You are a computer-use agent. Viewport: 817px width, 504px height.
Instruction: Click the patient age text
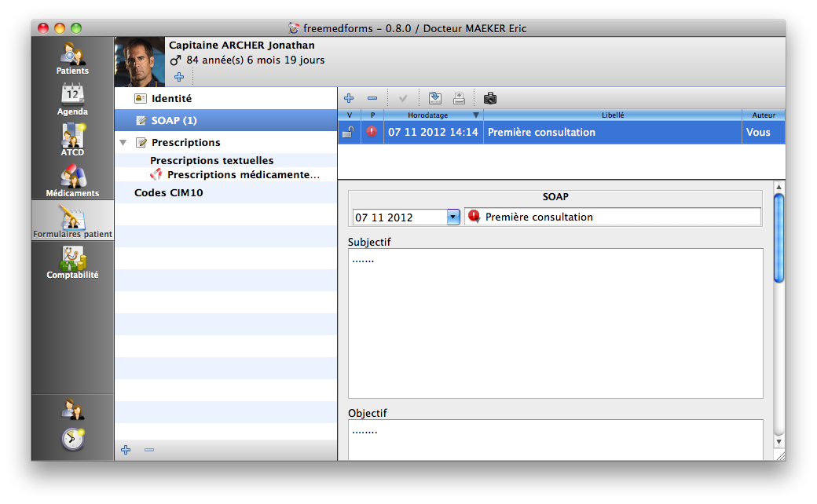(255, 60)
